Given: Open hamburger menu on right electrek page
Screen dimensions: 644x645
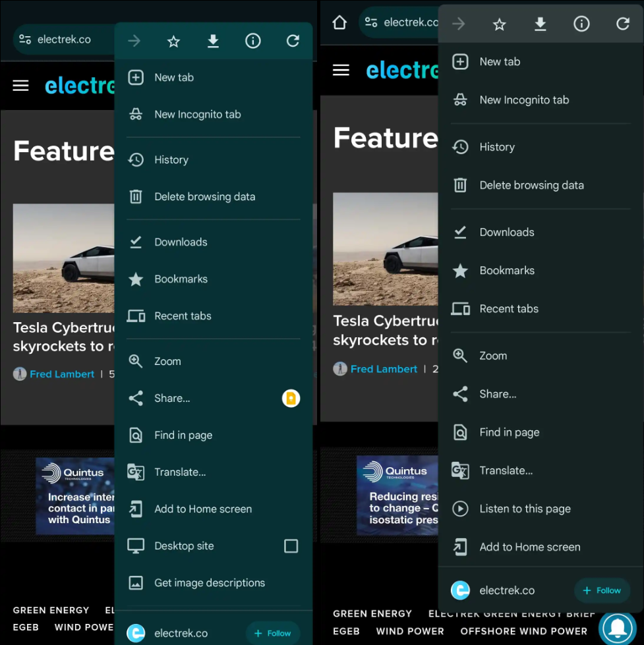Looking at the screenshot, I should click(341, 70).
